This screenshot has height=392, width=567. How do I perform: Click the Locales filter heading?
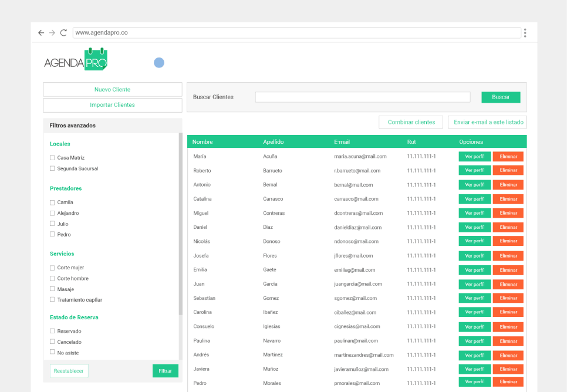coord(60,144)
